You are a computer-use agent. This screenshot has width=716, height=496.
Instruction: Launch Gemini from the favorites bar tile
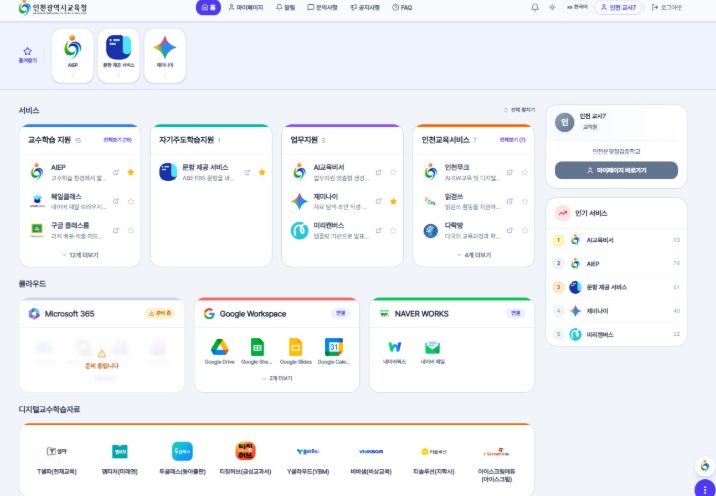[x=165, y=56]
